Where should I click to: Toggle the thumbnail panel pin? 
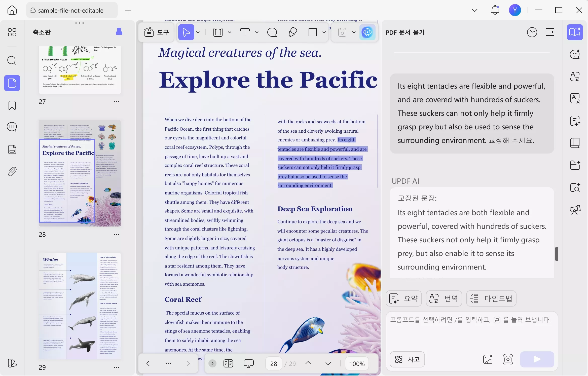pos(119,32)
